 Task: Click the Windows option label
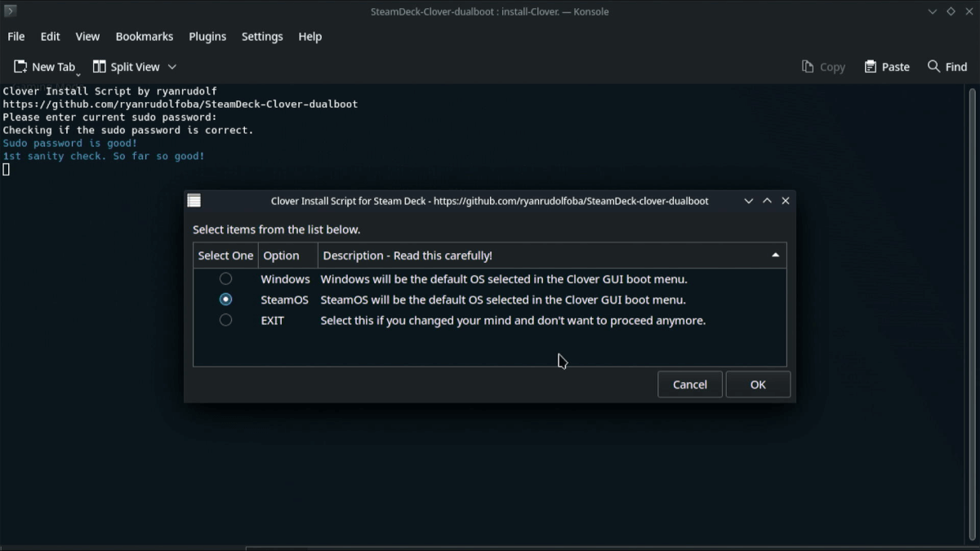click(x=285, y=279)
